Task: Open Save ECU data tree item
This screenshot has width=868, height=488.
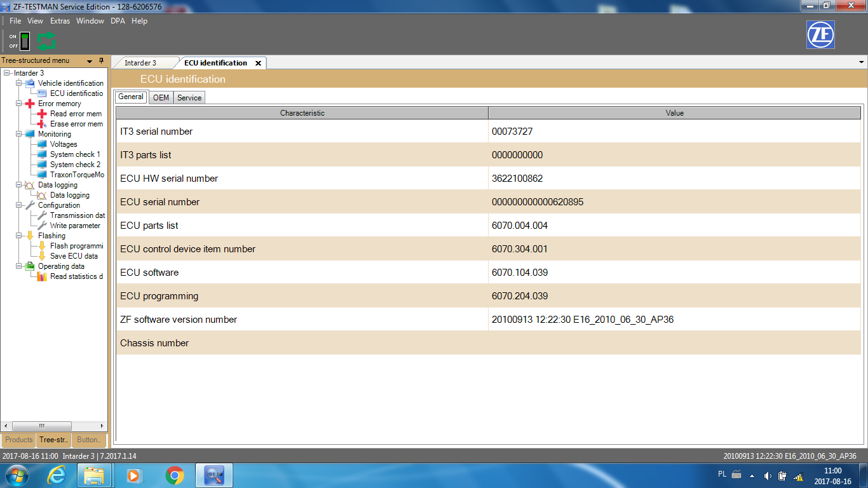Action: coord(74,256)
